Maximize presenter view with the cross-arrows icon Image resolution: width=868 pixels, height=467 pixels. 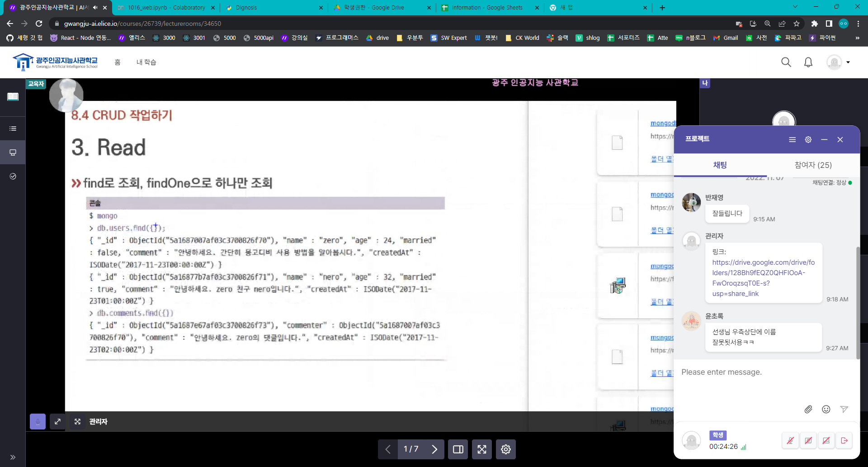click(77, 421)
